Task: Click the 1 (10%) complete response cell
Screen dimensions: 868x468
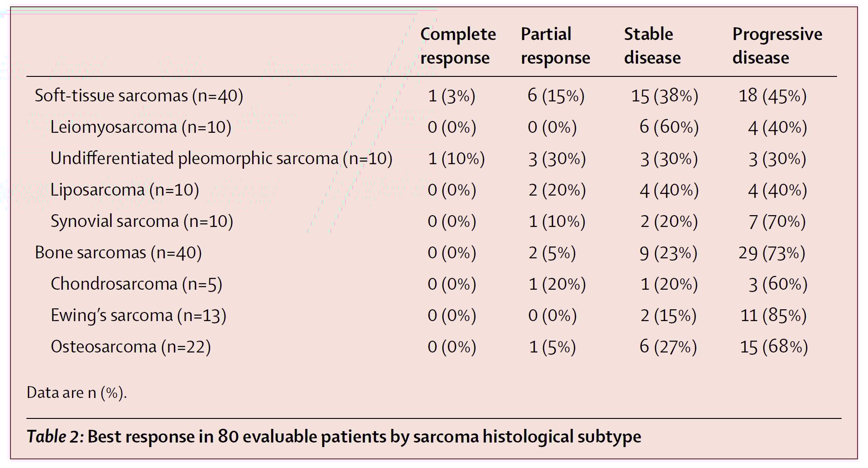Action: (456, 159)
